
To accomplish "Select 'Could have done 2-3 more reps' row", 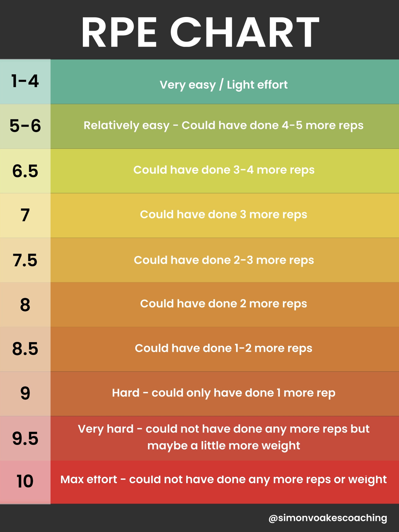I will 224,260.
